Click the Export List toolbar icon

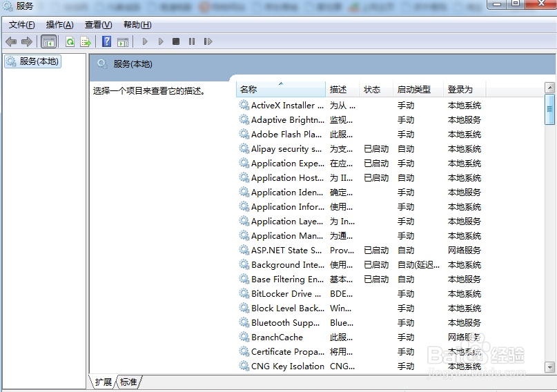point(86,41)
